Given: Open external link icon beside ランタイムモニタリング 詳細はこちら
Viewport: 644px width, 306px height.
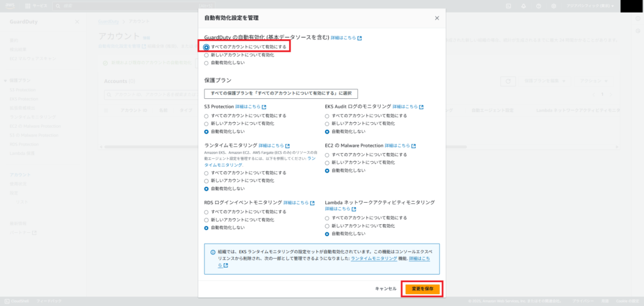Looking at the screenshot, I should [x=287, y=146].
